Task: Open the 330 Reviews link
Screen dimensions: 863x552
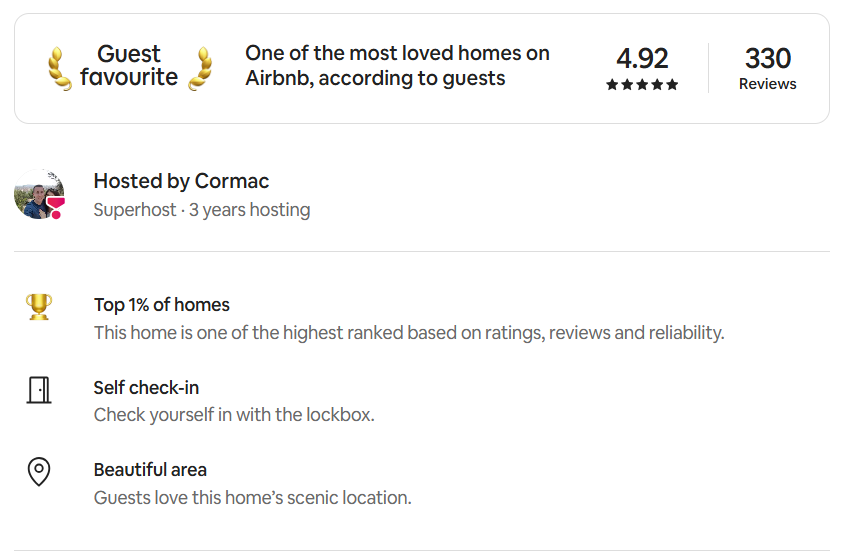Action: pyautogui.click(x=767, y=68)
